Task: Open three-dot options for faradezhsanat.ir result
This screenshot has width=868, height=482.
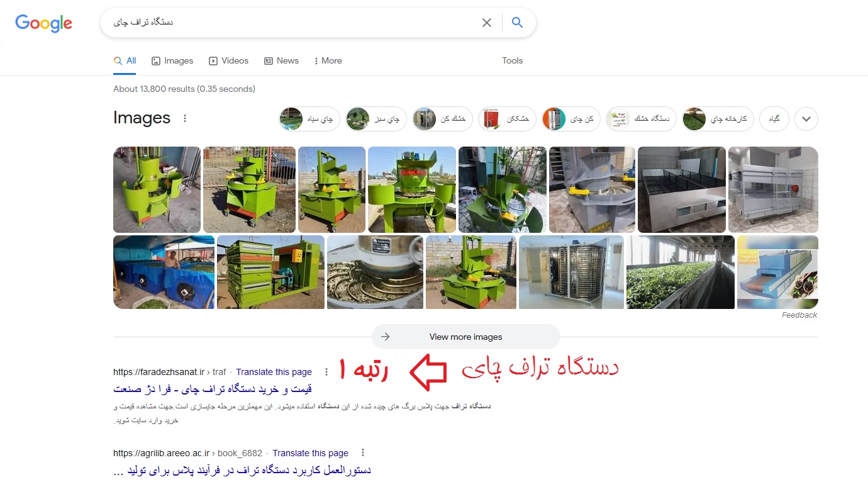Action: click(x=326, y=372)
